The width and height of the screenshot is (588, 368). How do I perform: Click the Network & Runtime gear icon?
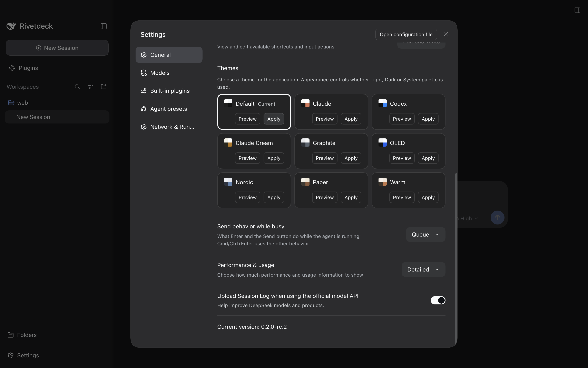pyautogui.click(x=144, y=127)
